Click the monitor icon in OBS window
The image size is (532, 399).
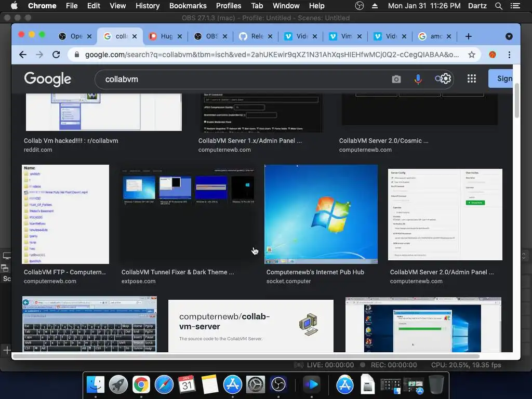click(7, 256)
